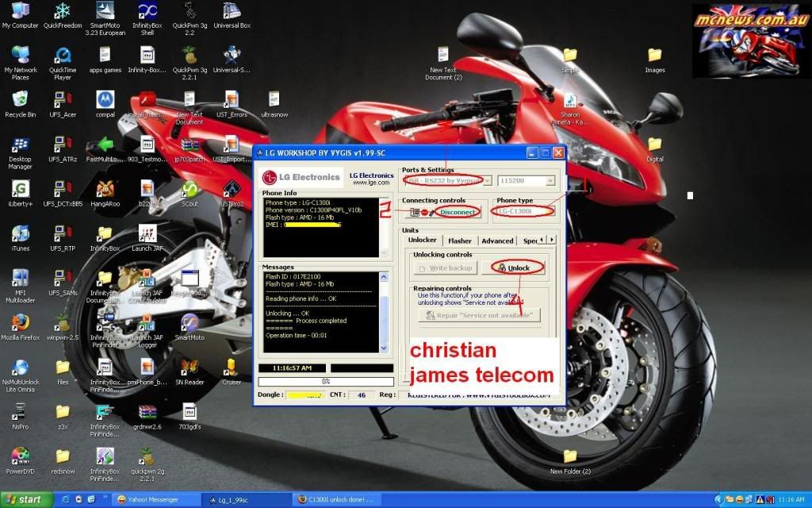Select the redsnow folder icon
Viewport: 812px width, 508px height.
coord(63,461)
